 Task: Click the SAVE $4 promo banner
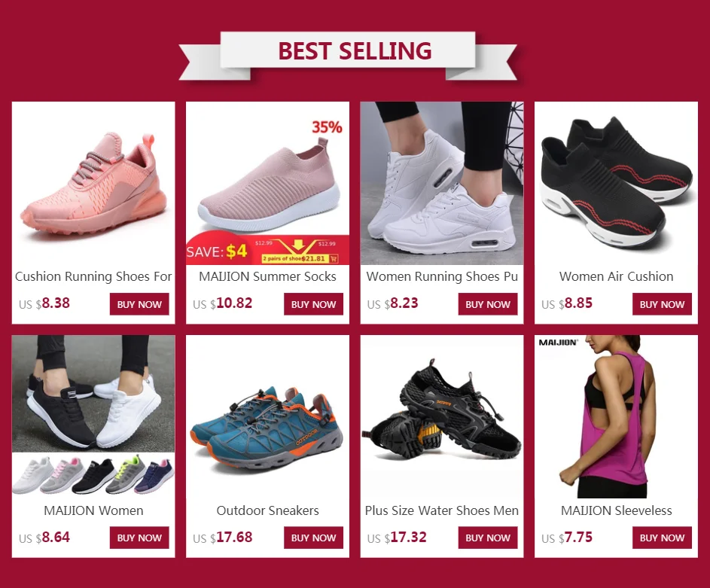pos(267,249)
